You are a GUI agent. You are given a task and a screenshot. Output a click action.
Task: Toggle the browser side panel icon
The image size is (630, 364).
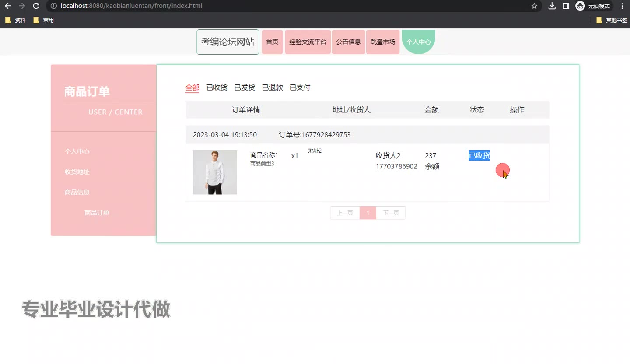pos(566,6)
